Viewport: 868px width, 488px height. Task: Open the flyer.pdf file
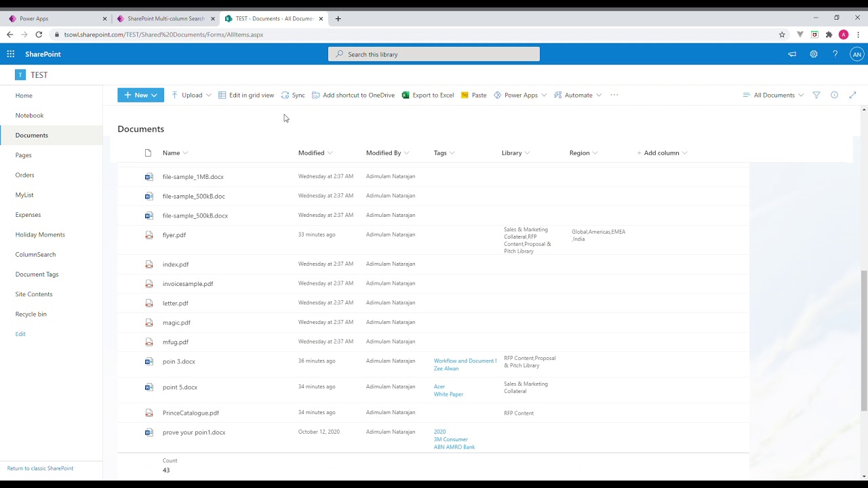(174, 235)
